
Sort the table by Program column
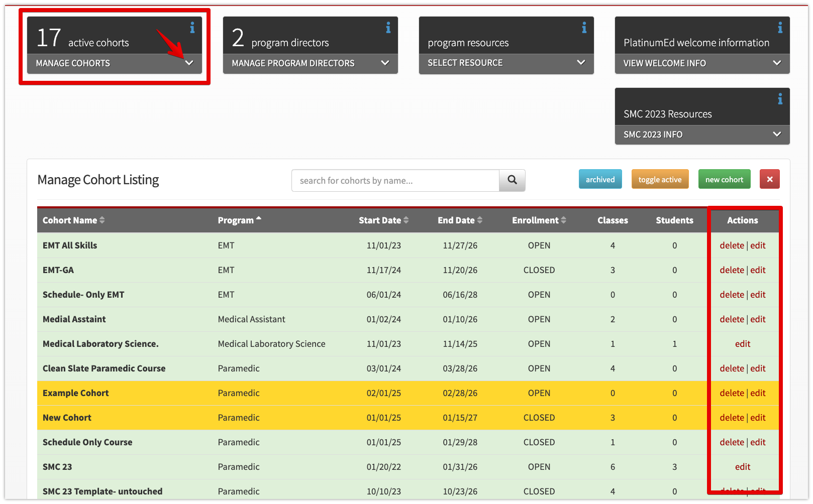(239, 220)
